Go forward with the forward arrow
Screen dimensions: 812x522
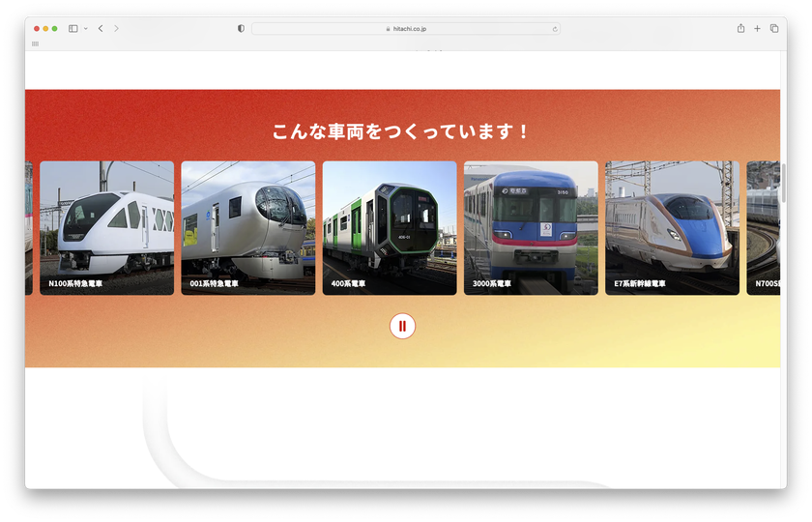(x=117, y=28)
